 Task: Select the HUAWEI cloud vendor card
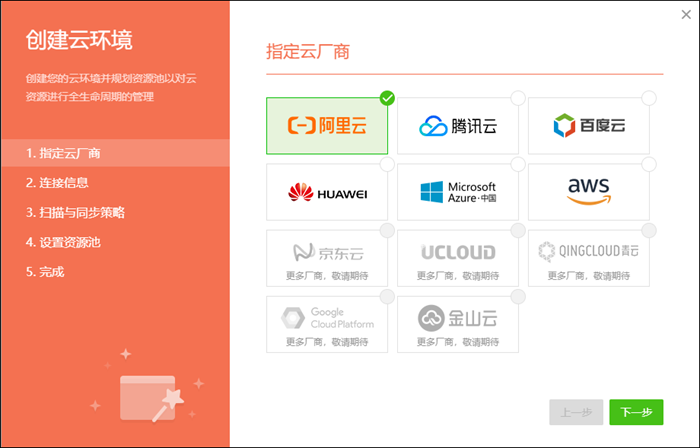(x=327, y=192)
